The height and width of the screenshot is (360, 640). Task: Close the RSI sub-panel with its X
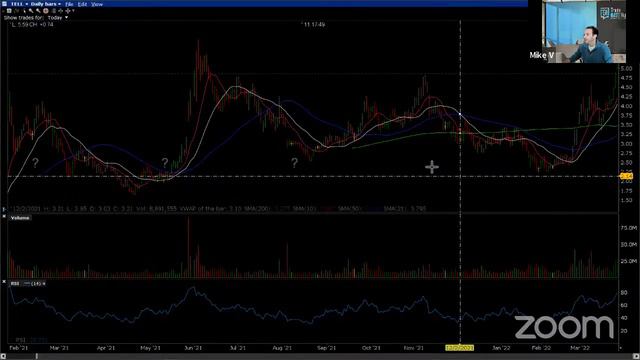[4, 282]
